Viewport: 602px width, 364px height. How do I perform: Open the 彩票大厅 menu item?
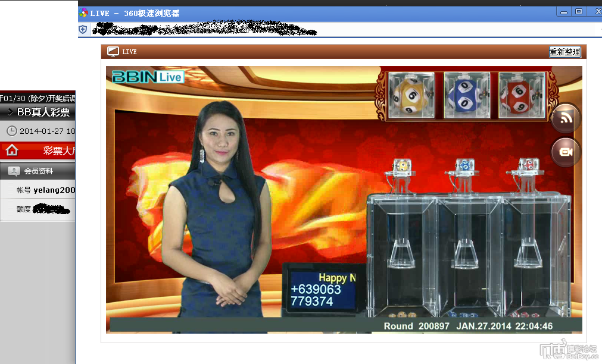coord(59,150)
